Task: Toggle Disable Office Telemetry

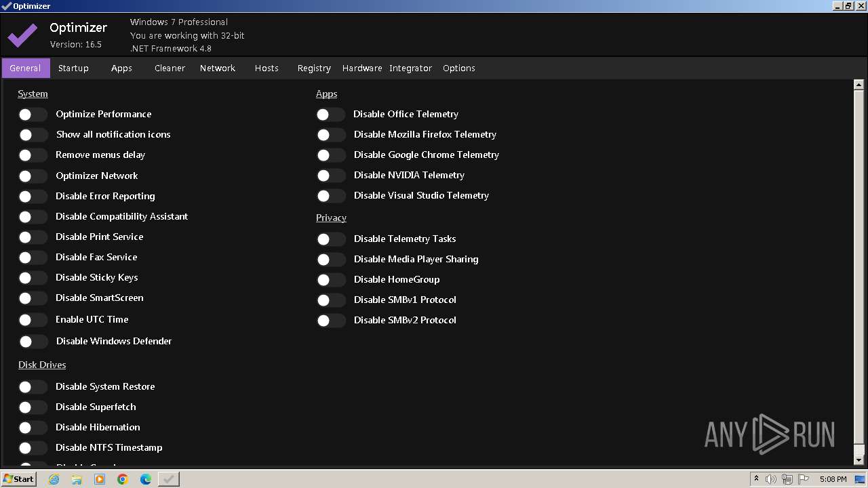Action: [331, 115]
